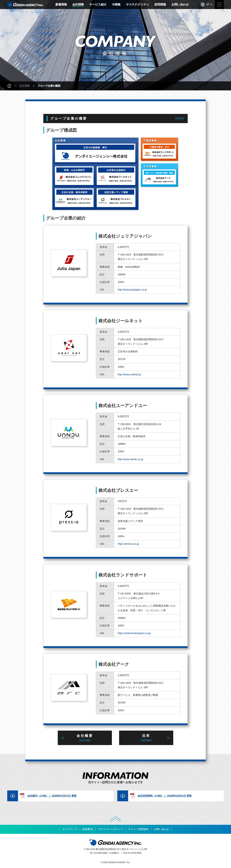Click download icon beside 会社説明資料
This screenshot has height=868, width=231.
123,796
